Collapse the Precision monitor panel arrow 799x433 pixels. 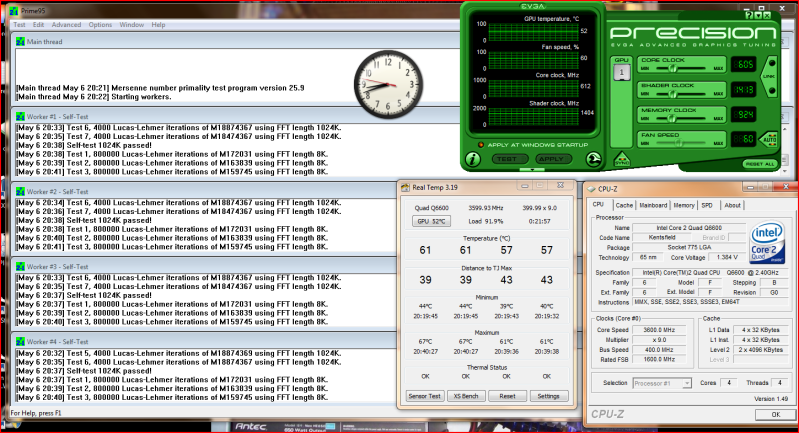click(x=532, y=170)
